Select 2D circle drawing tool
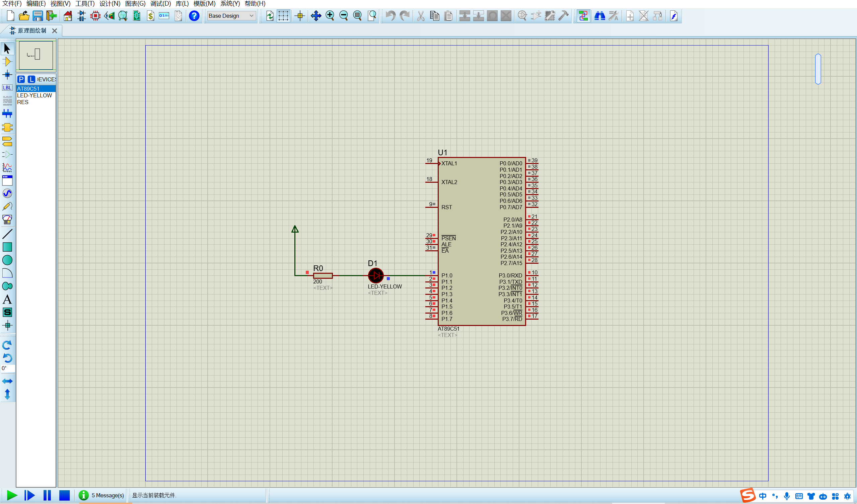 point(7,260)
